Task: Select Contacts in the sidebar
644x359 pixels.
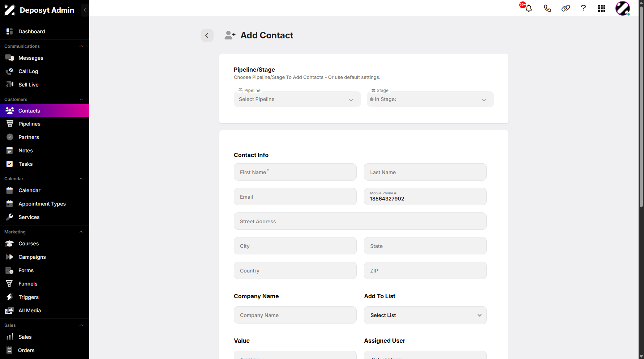Action: (x=44, y=111)
